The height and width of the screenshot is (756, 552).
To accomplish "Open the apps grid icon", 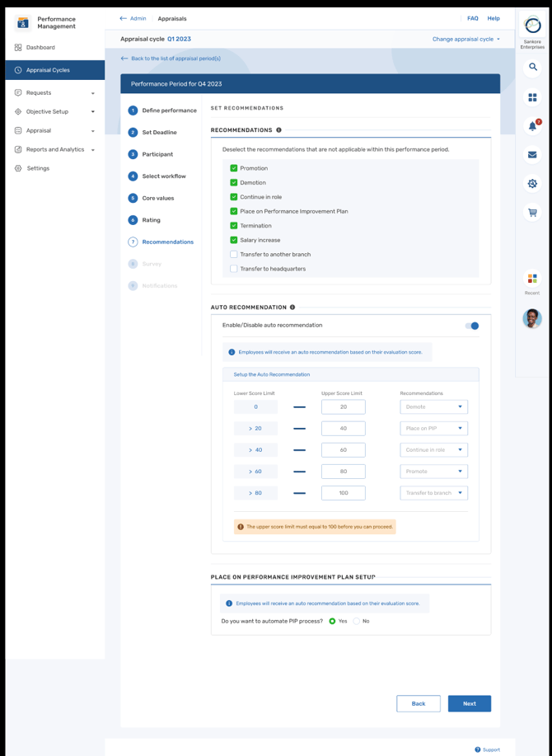I will [532, 97].
